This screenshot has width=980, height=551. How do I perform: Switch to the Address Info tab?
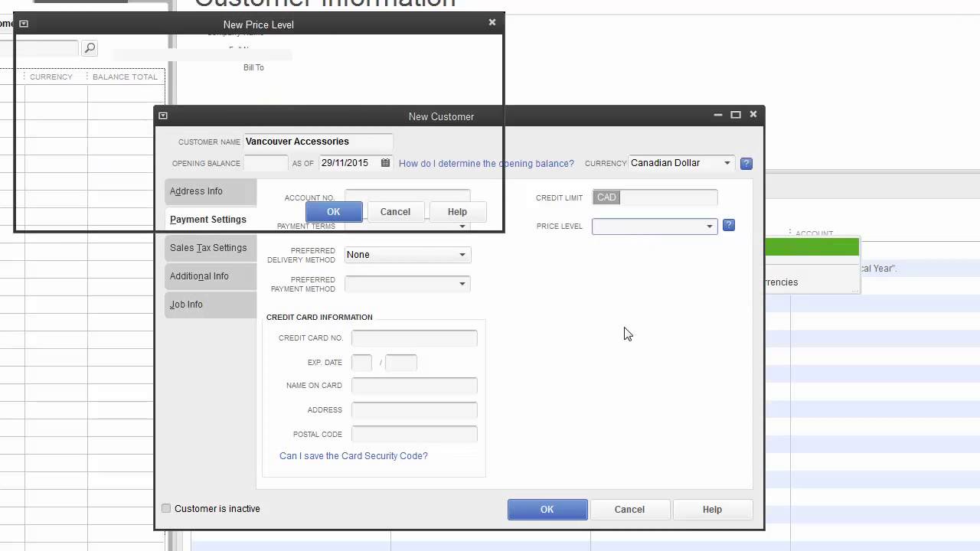(x=211, y=191)
